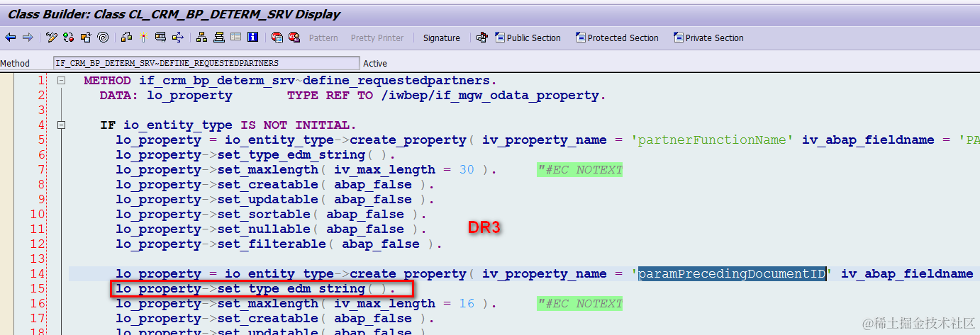Click '#EC NOTEXT' comment on line 16
Screen dimensions: 980x335
click(579, 303)
